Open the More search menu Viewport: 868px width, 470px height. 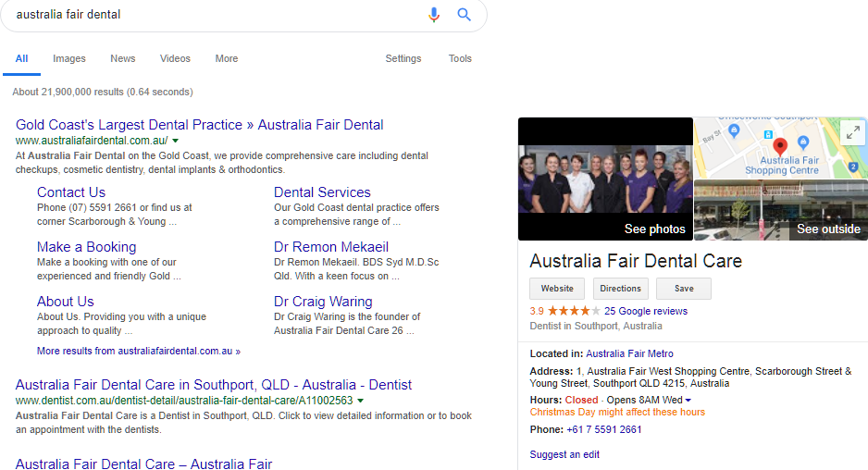click(227, 58)
